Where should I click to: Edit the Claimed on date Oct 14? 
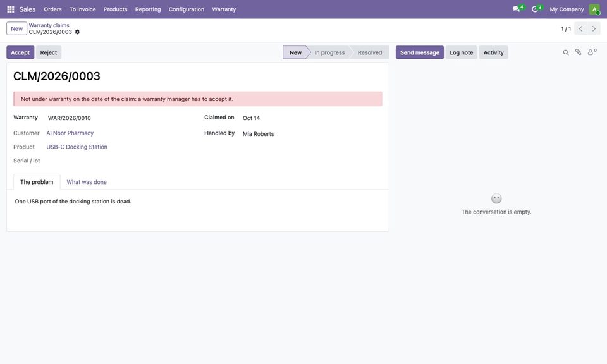[x=251, y=118]
